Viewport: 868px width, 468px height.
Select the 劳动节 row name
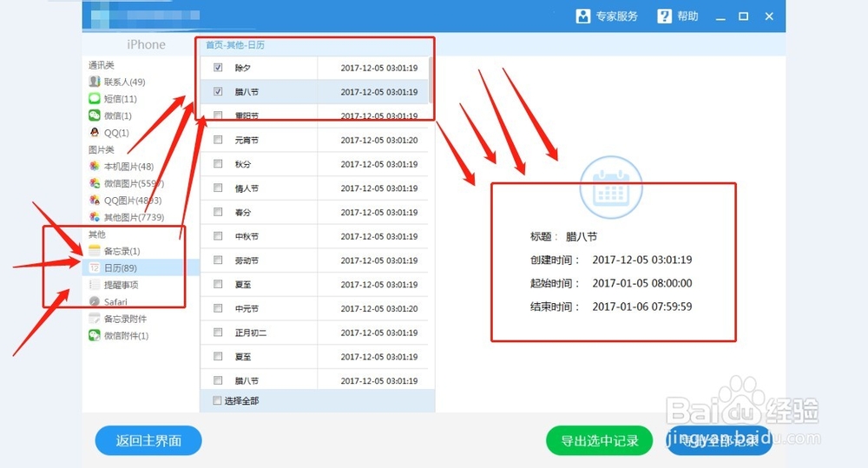click(247, 260)
